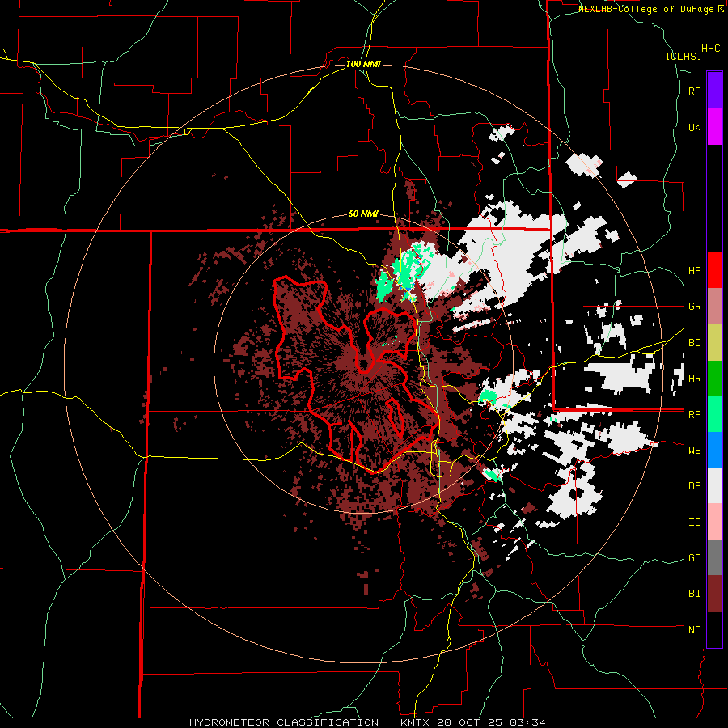
Task: Select the GR legend color block
Action: (x=714, y=307)
